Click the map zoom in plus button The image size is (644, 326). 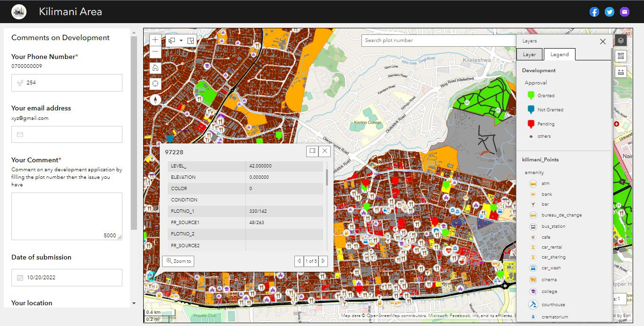[x=155, y=40]
